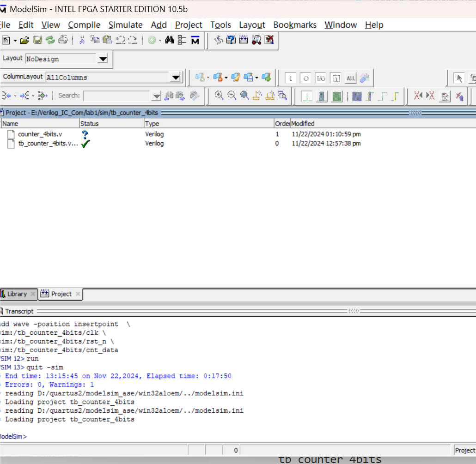Click the New file icon in toolbar

pyautogui.click(x=6, y=40)
